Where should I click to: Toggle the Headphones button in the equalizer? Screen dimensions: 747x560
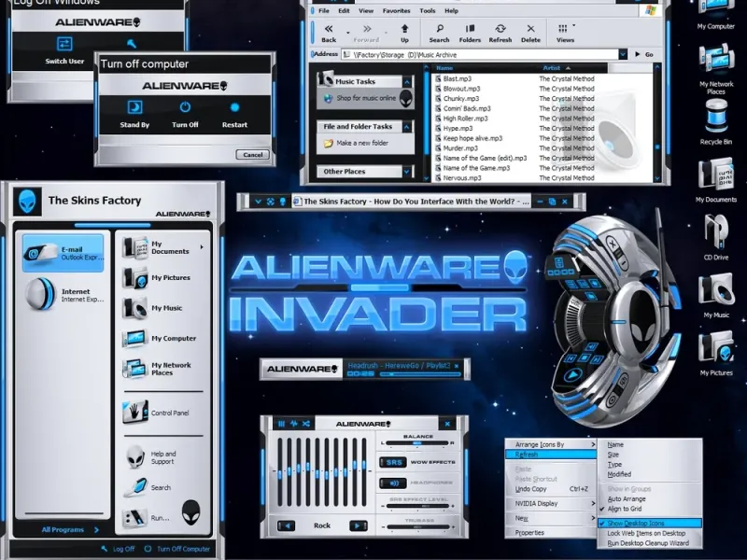click(x=393, y=483)
